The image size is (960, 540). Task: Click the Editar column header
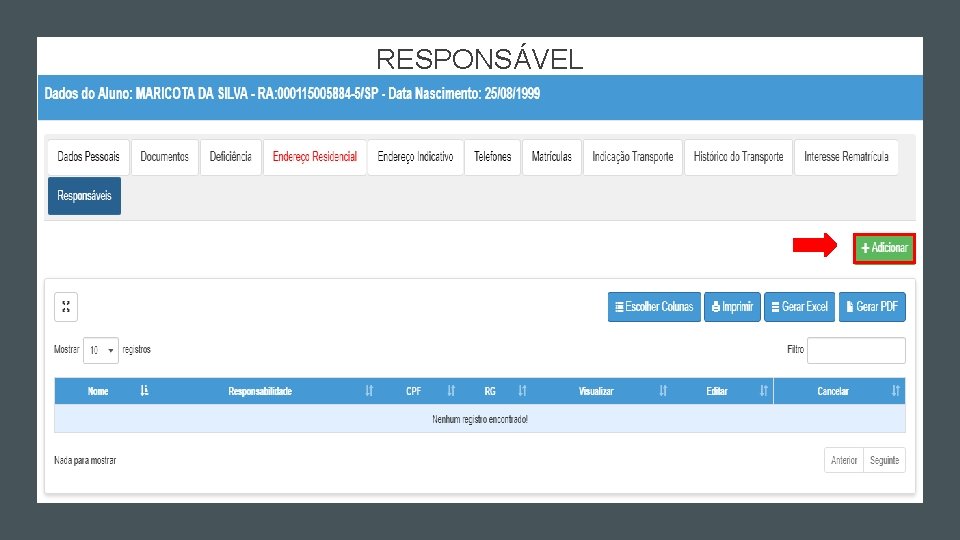(x=716, y=391)
